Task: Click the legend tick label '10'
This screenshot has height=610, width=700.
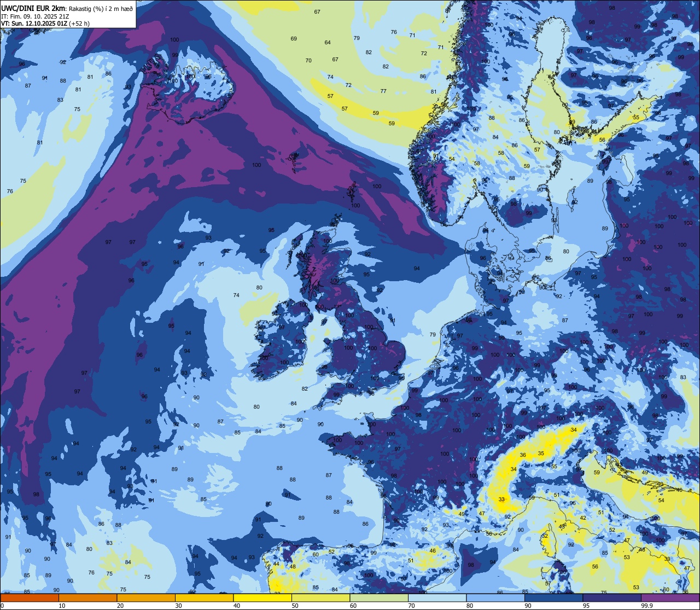Action: pyautogui.click(x=62, y=606)
